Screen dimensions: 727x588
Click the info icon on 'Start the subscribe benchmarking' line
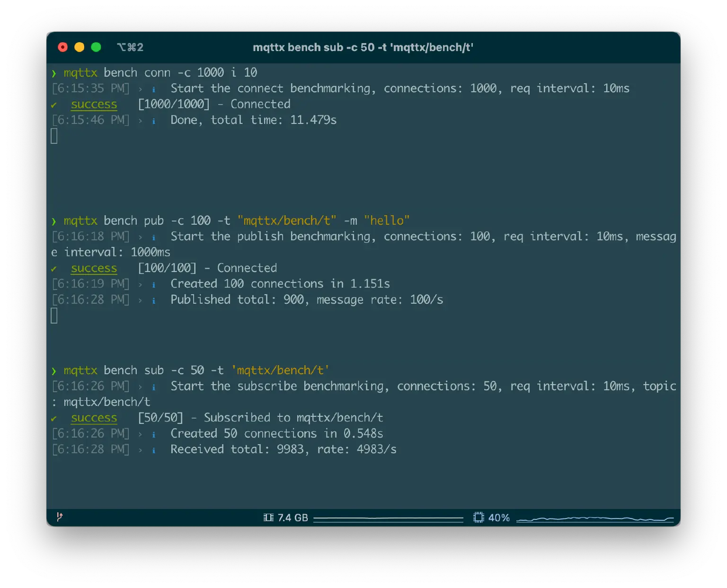(153, 386)
